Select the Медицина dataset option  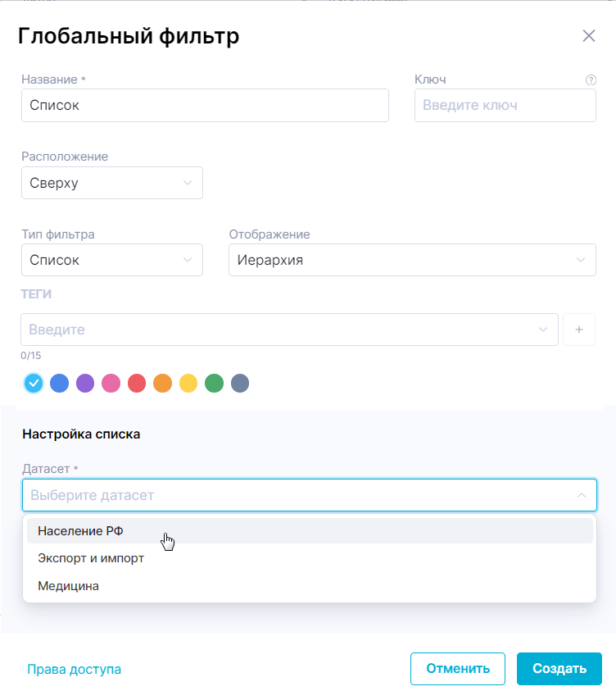pyautogui.click(x=69, y=586)
